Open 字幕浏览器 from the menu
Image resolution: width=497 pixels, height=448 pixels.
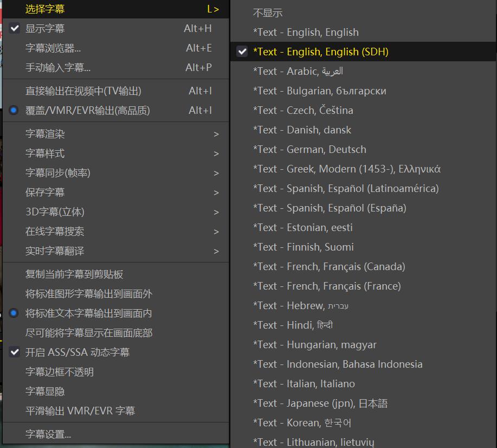point(53,48)
